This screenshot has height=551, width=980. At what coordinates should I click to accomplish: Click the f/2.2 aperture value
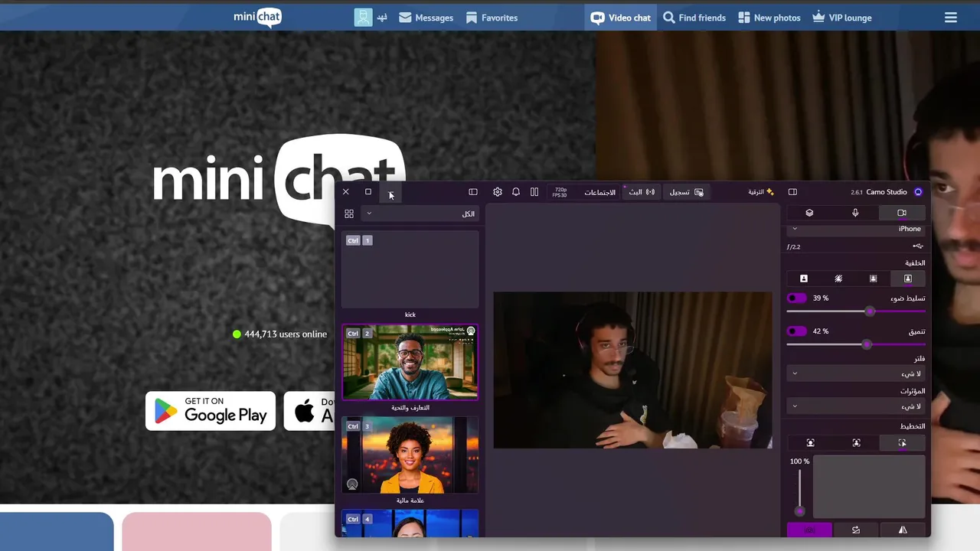click(794, 246)
